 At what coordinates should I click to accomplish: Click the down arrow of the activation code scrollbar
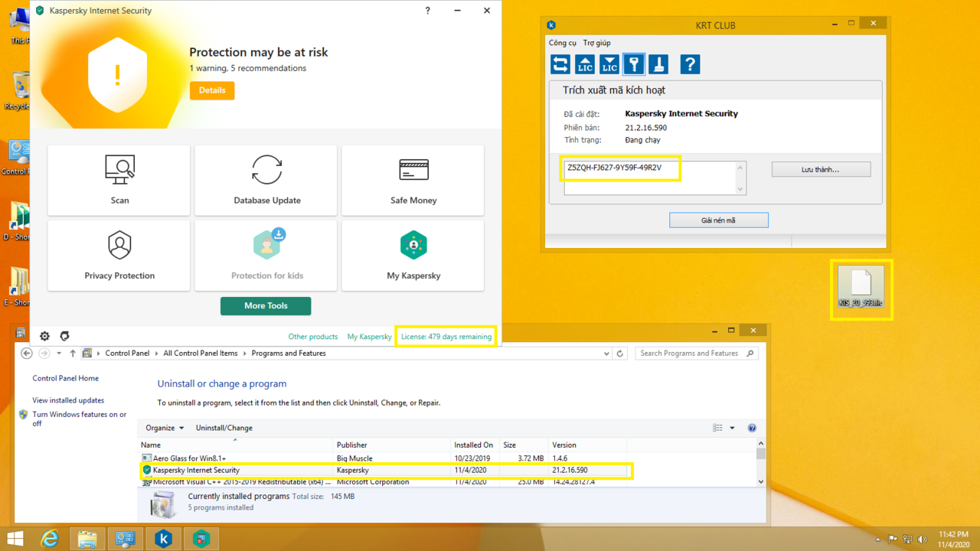[x=740, y=190]
